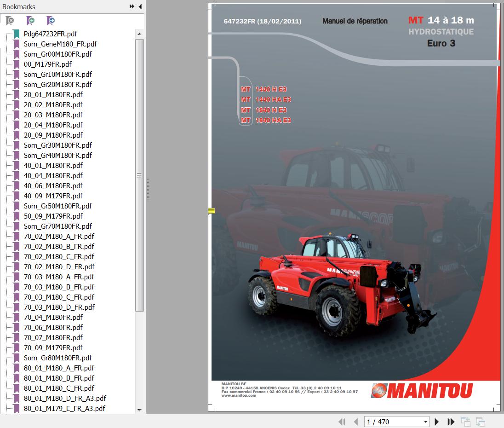Click the Manitou logo on the cover page
The height and width of the screenshot is (428, 504).
[x=422, y=391]
